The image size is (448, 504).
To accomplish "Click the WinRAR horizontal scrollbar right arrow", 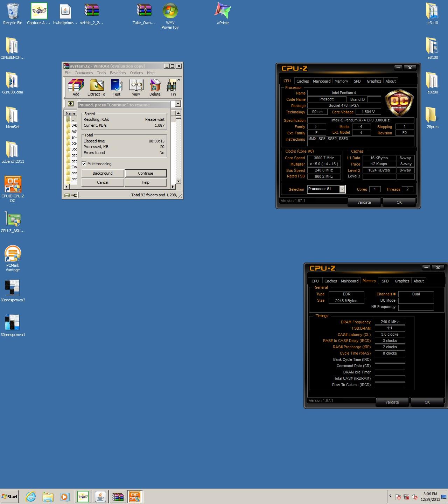I will [x=173, y=187].
